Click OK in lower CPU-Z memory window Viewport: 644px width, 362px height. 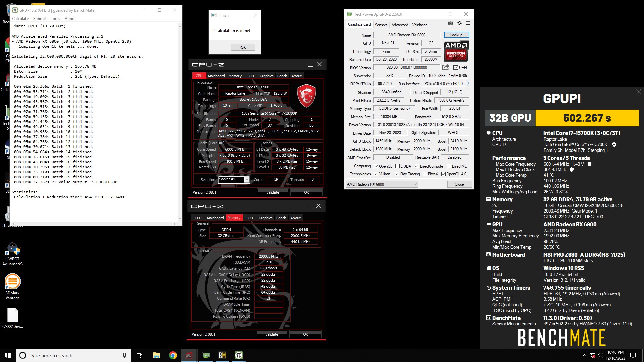305,334
